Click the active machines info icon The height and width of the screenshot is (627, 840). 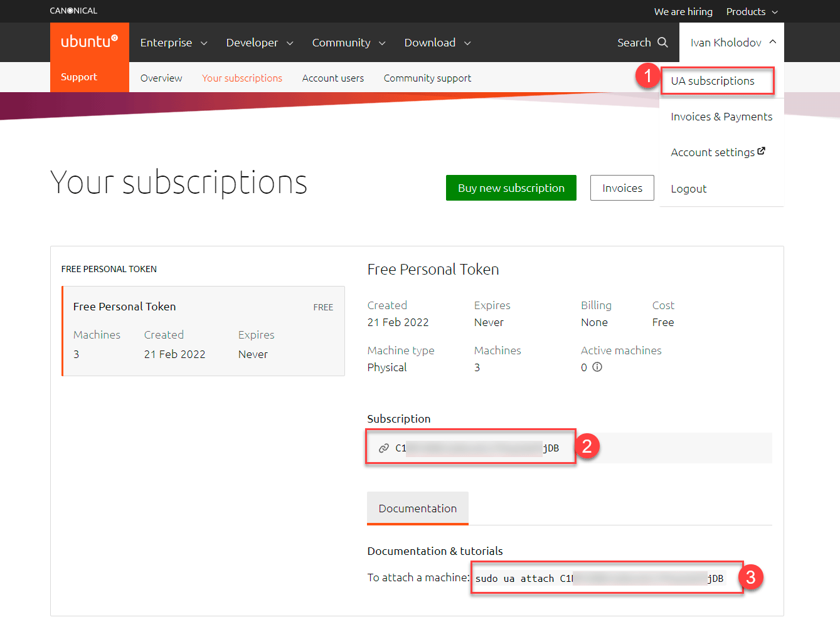[x=597, y=367]
